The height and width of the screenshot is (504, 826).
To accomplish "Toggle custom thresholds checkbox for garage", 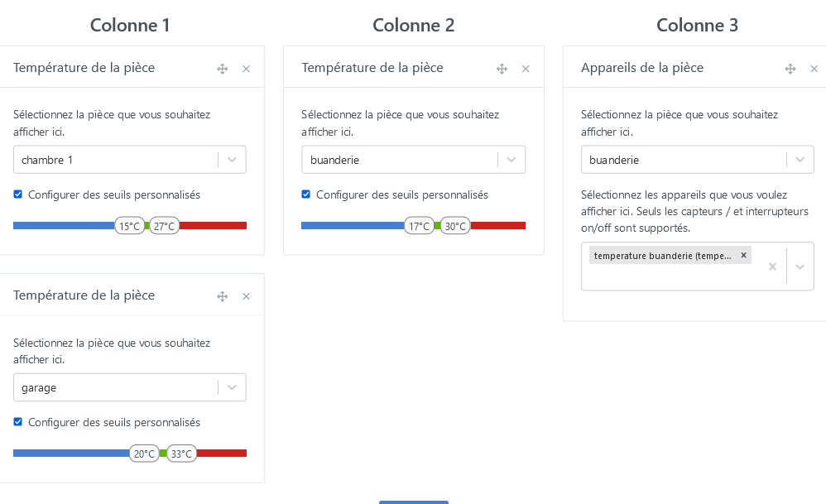I will pyautogui.click(x=18, y=422).
